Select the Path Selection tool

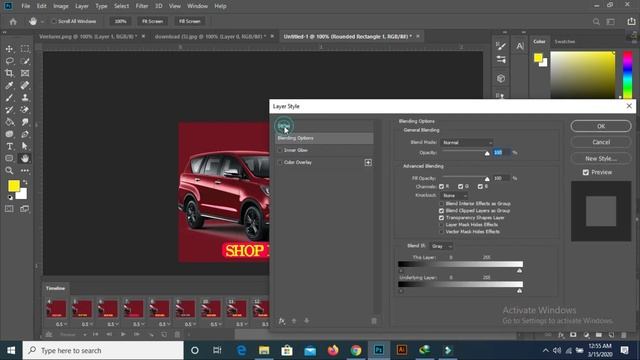25,146
